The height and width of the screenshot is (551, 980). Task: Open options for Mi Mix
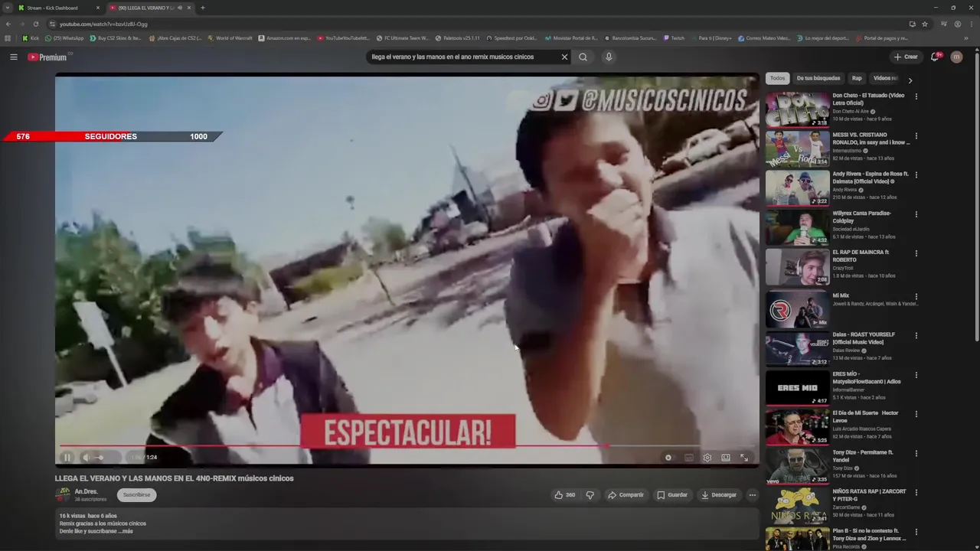pyautogui.click(x=916, y=297)
